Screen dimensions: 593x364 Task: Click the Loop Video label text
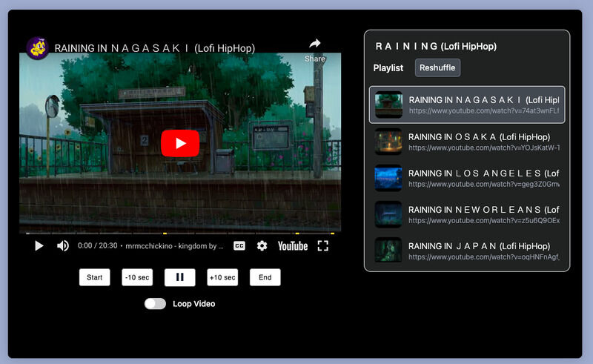pos(194,304)
